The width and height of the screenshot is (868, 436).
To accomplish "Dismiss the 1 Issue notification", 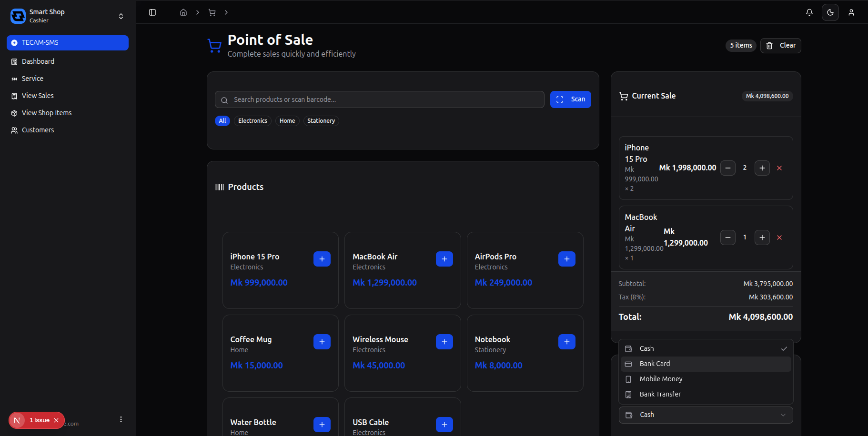I will click(56, 420).
